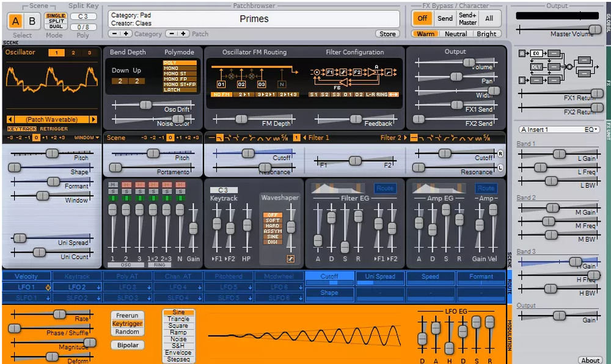This screenshot has width=611, height=364.
Task: Switch to oscillator tab 3
Action: point(89,53)
